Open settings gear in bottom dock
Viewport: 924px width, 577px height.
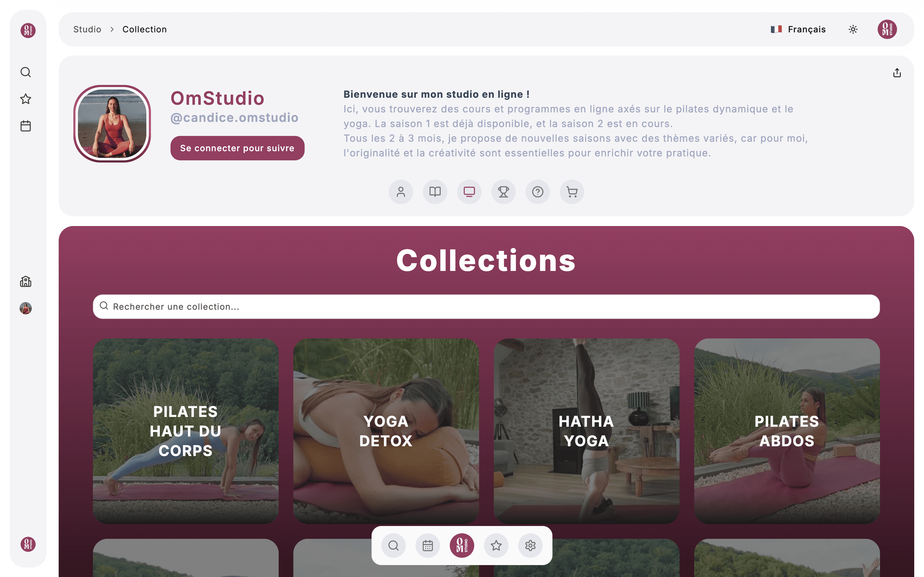click(530, 546)
